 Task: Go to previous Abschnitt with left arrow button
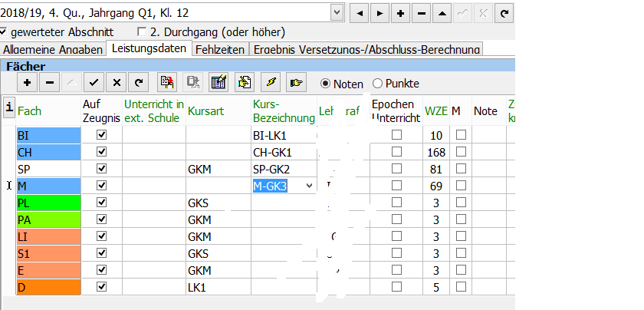click(360, 14)
